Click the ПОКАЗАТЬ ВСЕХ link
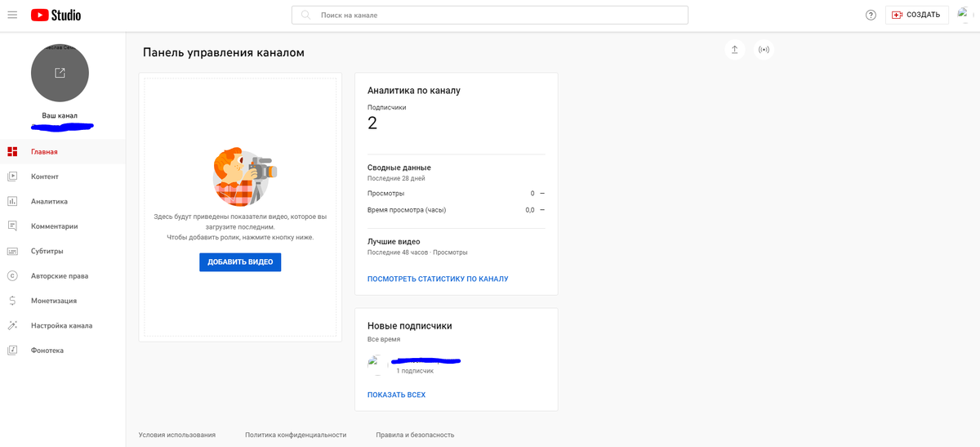Image resolution: width=980 pixels, height=447 pixels. tap(396, 395)
